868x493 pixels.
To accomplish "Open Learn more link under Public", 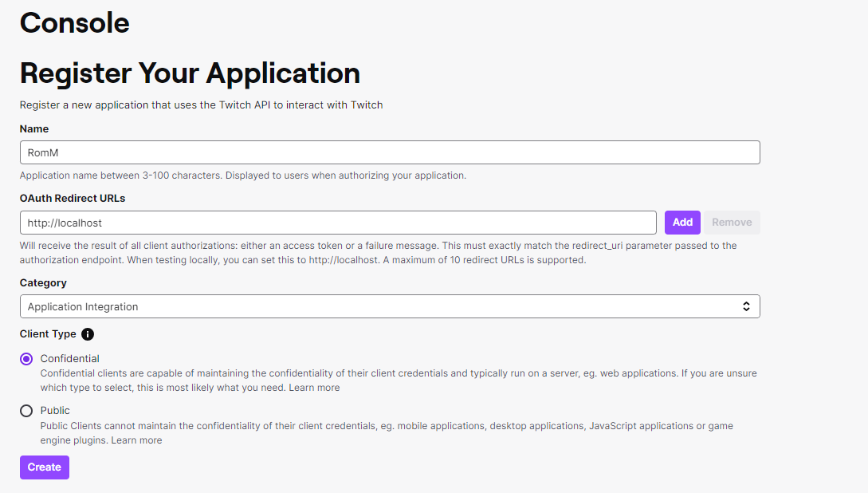I will point(136,440).
